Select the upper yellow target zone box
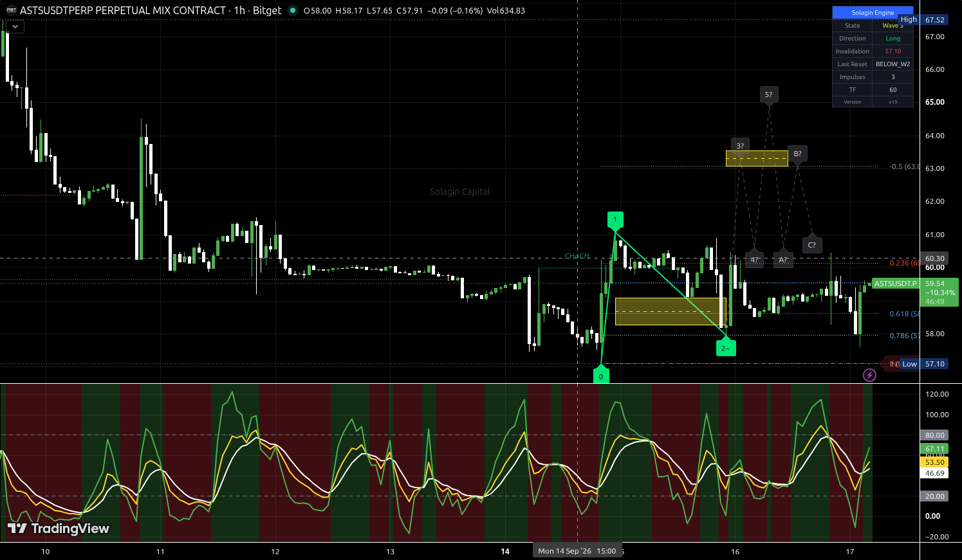The height and width of the screenshot is (560, 962). tap(757, 158)
